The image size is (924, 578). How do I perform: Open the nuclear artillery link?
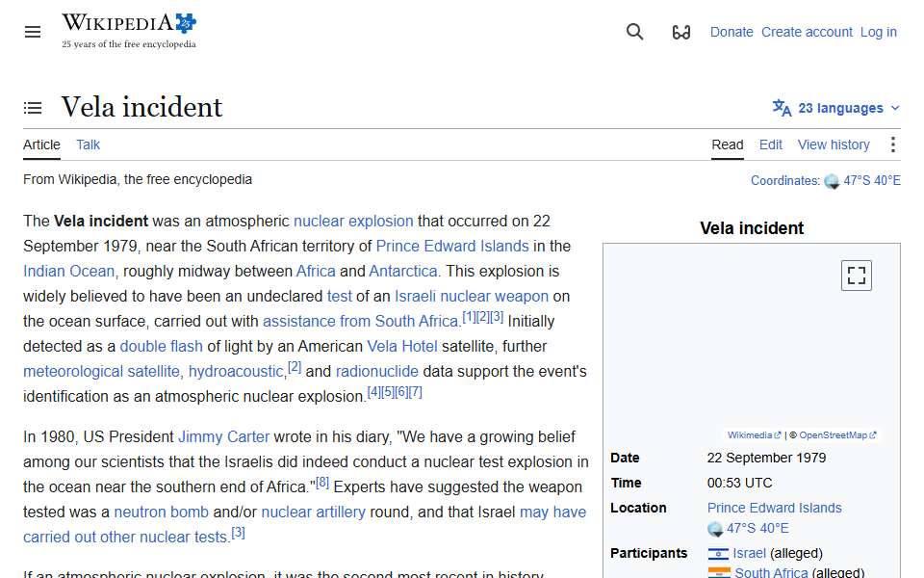[313, 512]
